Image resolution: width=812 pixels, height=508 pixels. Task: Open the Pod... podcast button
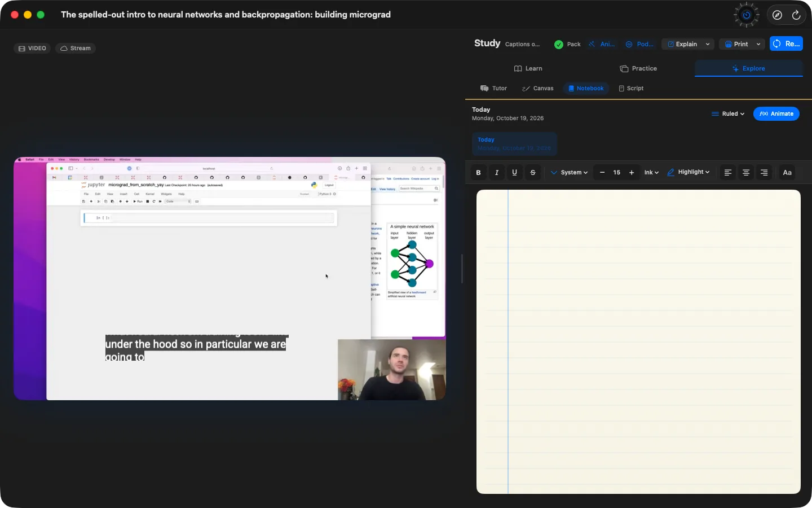[x=639, y=44]
